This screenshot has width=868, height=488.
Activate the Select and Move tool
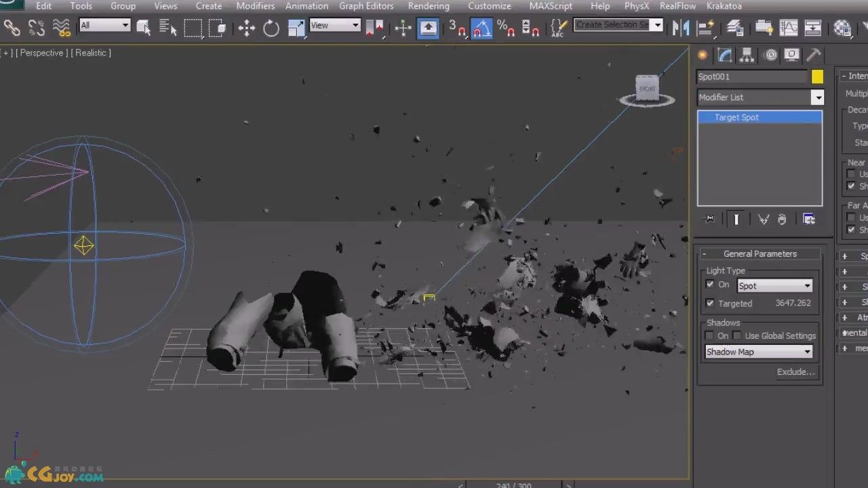click(x=246, y=28)
